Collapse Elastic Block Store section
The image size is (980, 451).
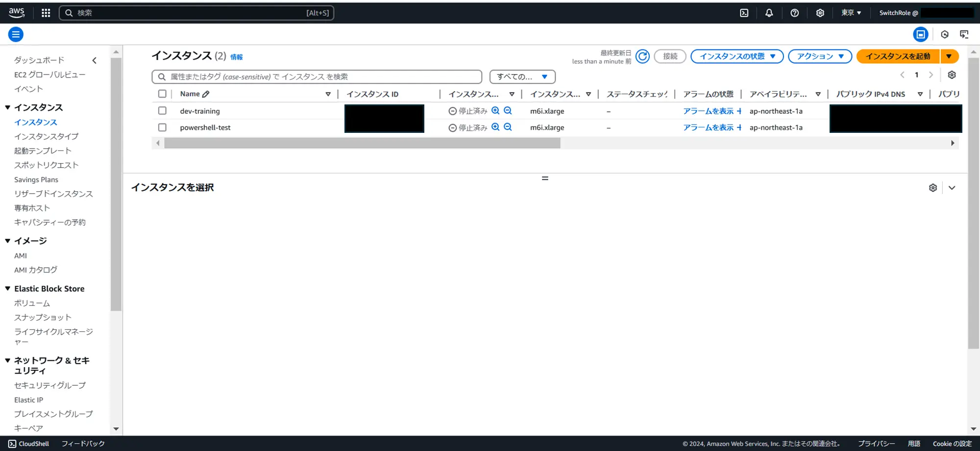7,289
